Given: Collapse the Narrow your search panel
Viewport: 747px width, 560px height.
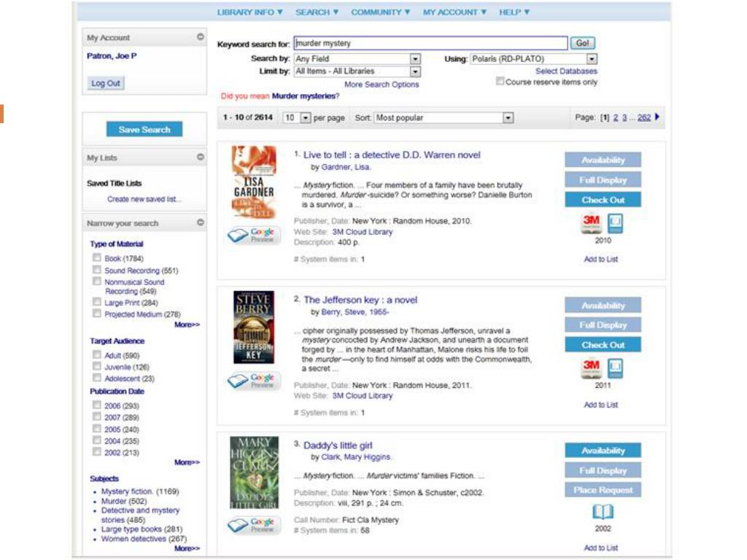Looking at the screenshot, I should coord(201,223).
